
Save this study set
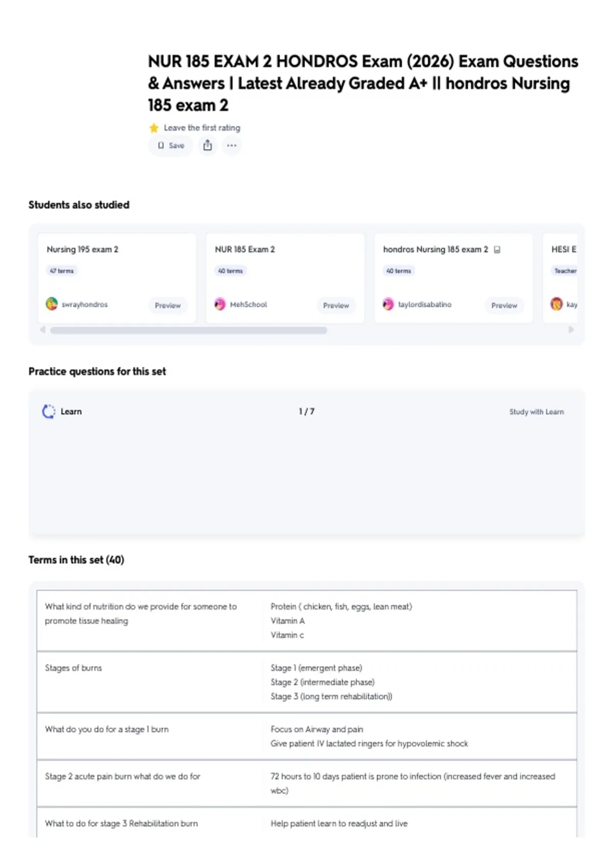(x=171, y=146)
